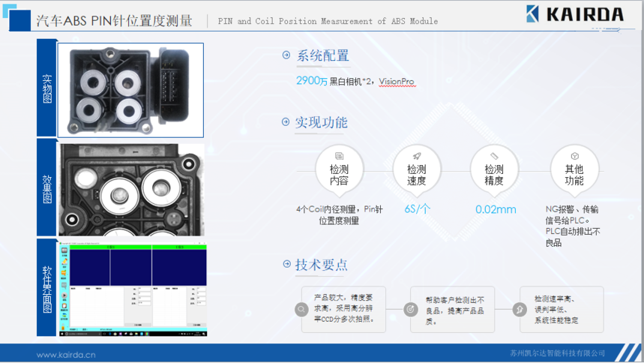Viewport: 644px width, 363px height.
Task: Click the 检测速率高、误判率低 text box
Action: click(x=562, y=309)
